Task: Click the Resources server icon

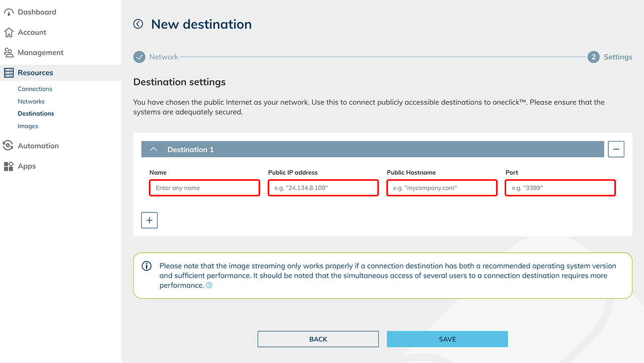Action: tap(9, 72)
